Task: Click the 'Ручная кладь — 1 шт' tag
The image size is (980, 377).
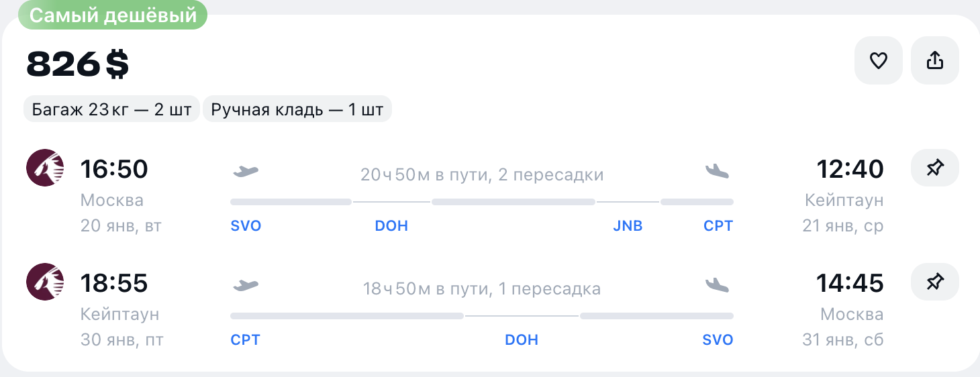Action: point(297,109)
